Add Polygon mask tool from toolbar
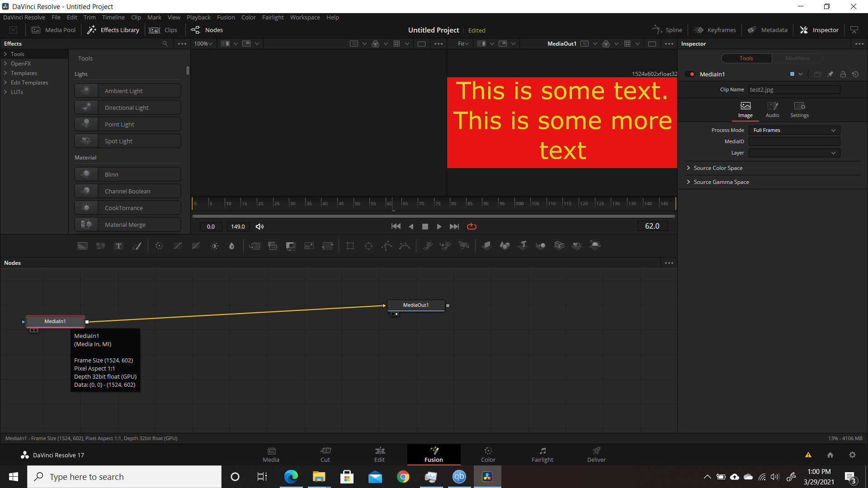Screen dimensions: 868x488 click(387, 246)
